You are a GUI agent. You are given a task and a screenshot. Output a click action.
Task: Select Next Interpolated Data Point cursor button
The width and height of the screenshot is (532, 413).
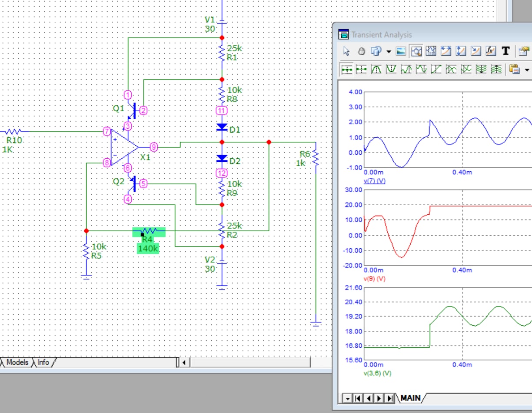[x=361, y=70]
